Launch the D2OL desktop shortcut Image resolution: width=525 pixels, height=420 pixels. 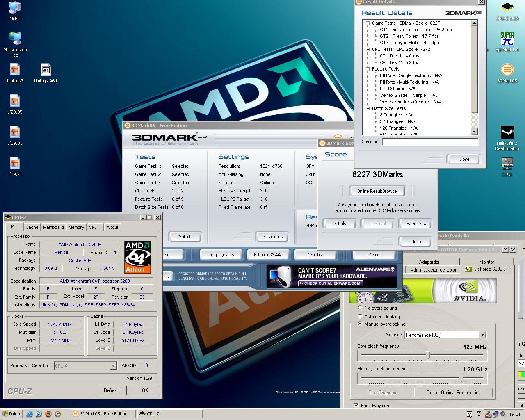click(x=507, y=167)
